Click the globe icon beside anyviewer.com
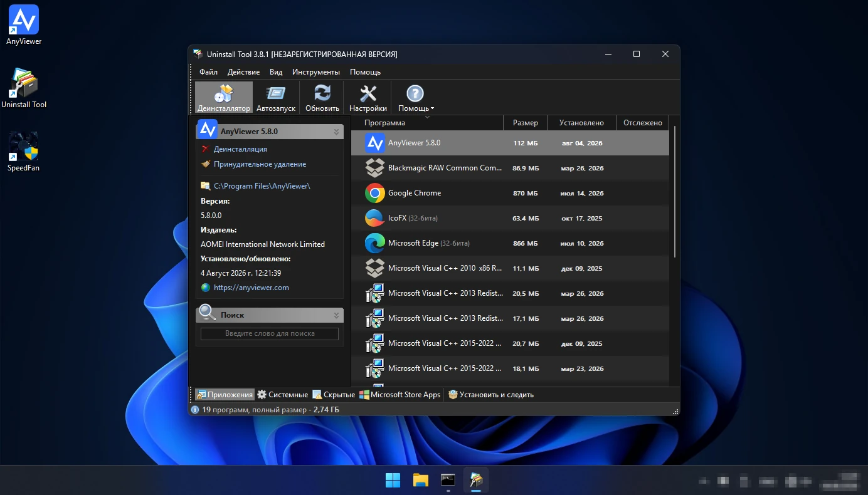Image resolution: width=868 pixels, height=495 pixels. [206, 288]
